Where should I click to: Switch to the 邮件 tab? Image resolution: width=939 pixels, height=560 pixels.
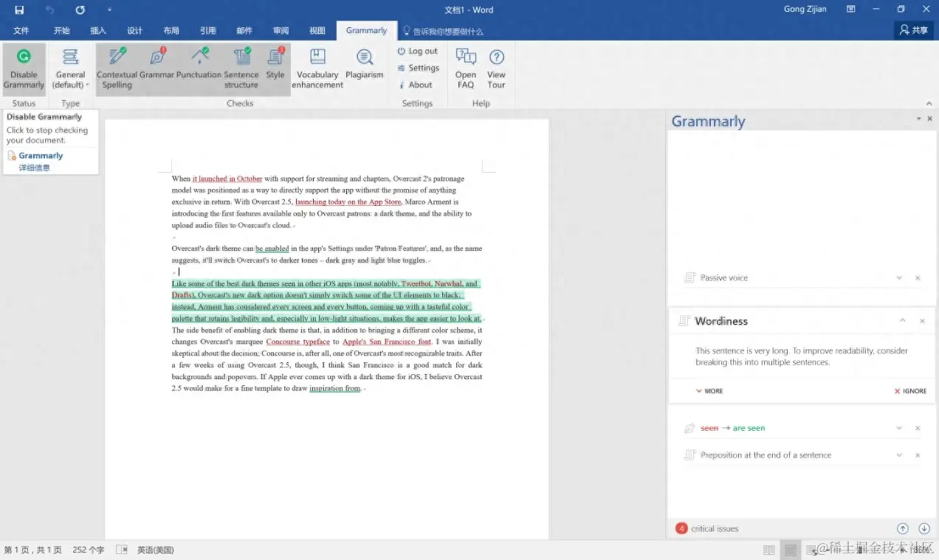(x=244, y=31)
